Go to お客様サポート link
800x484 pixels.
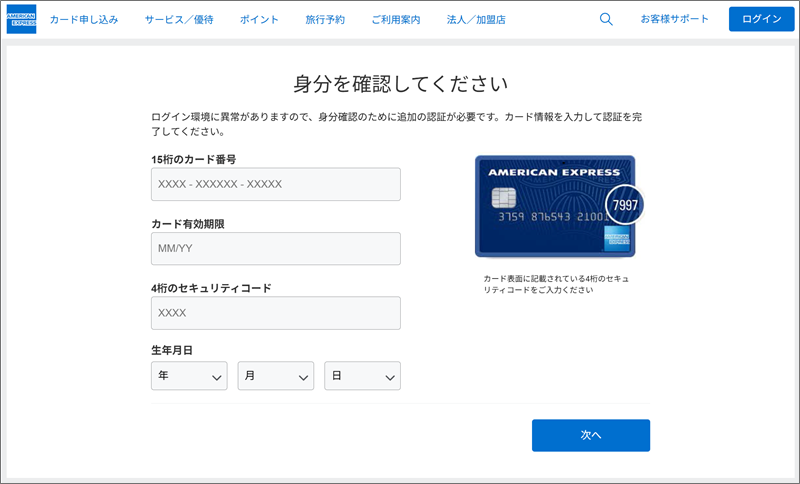tap(674, 19)
